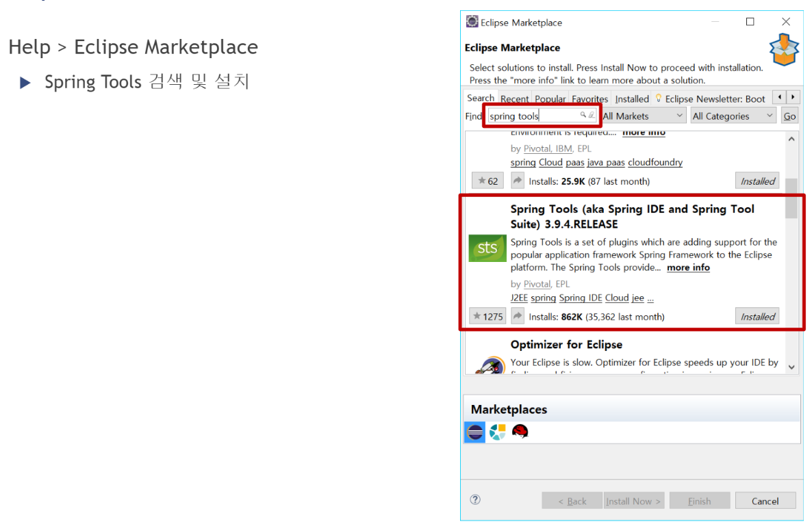
Task: Click the Back button
Action: click(x=572, y=501)
